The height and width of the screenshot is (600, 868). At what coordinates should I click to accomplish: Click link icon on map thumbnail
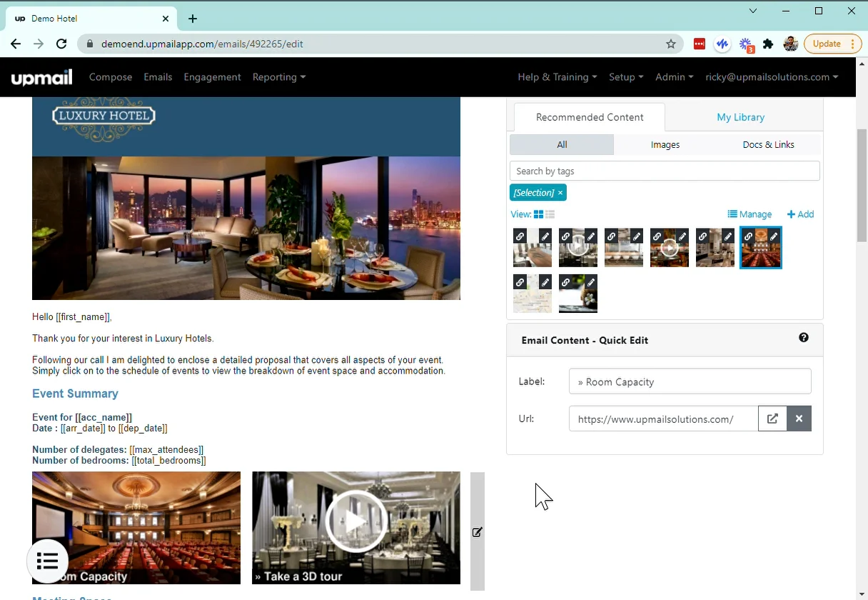520,283
